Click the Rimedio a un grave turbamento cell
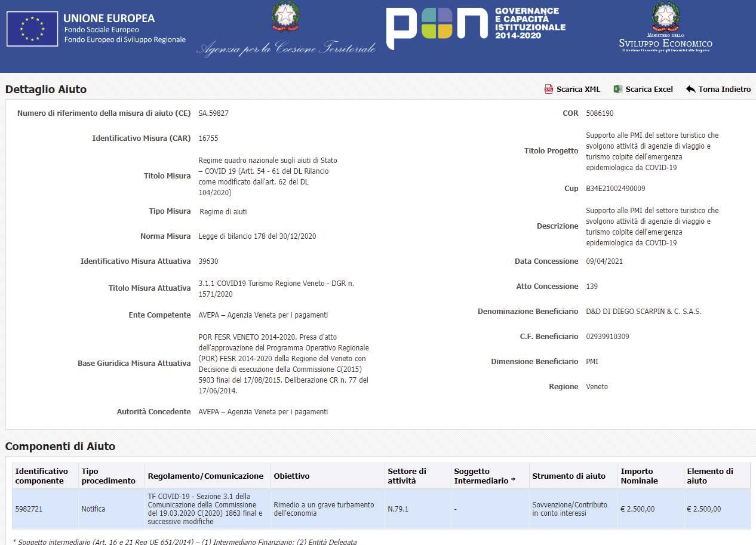Viewport: 756px width, 545px height. pos(328,509)
